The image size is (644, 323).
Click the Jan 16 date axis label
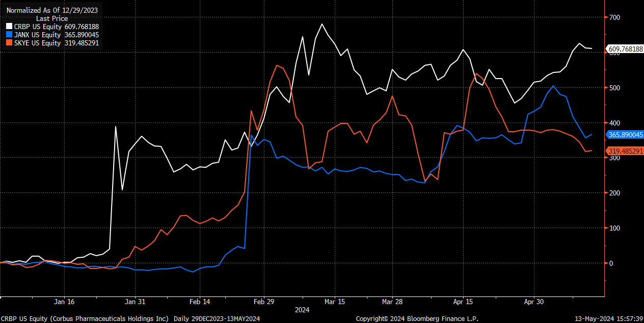click(x=64, y=302)
